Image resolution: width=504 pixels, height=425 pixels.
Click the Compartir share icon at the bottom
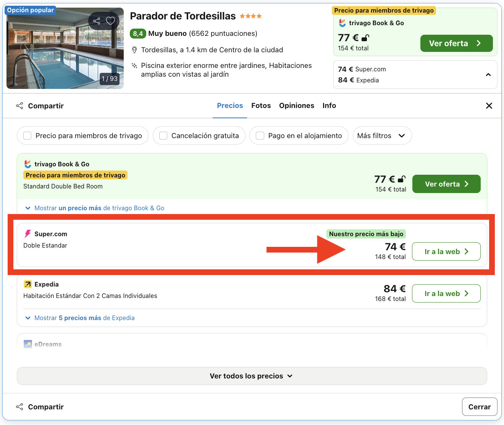(x=19, y=406)
